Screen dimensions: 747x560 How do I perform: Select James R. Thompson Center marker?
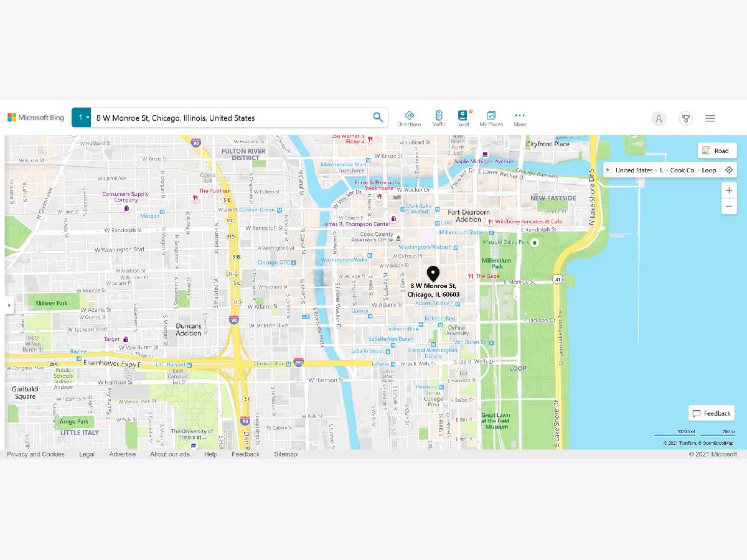[x=394, y=218]
